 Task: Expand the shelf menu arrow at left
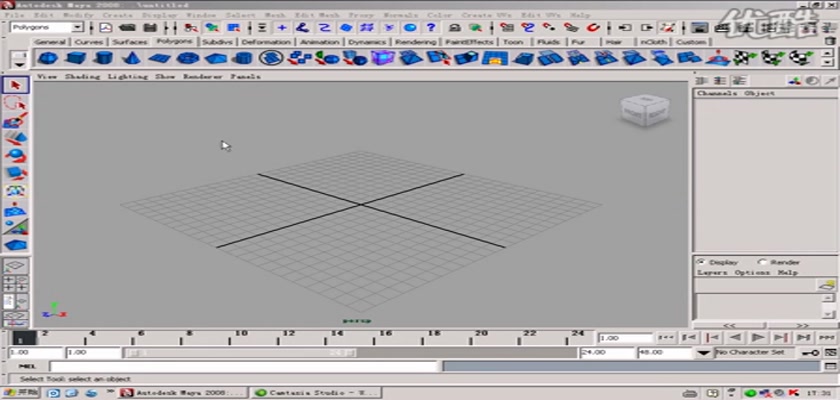(20, 64)
